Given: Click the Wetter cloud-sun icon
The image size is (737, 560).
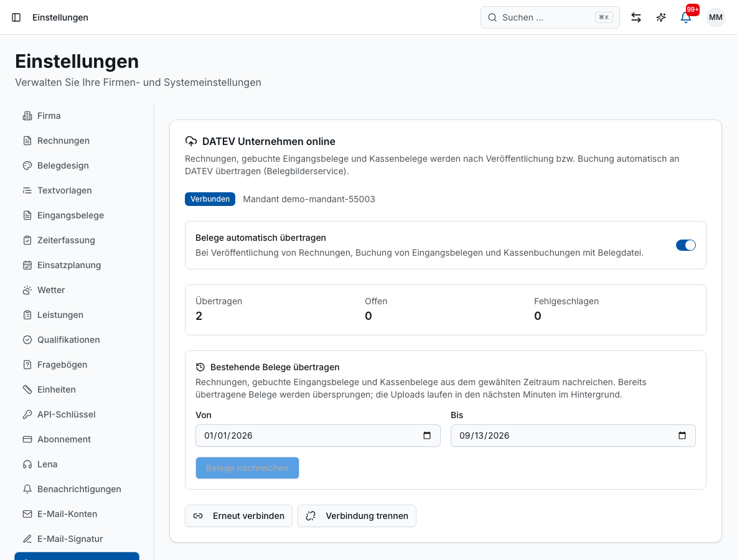Looking at the screenshot, I should [27, 290].
